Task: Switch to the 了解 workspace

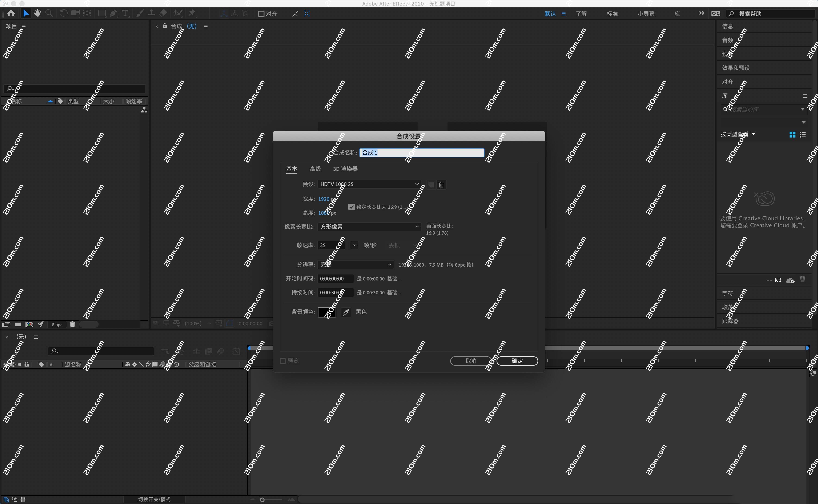Action: pos(581,14)
